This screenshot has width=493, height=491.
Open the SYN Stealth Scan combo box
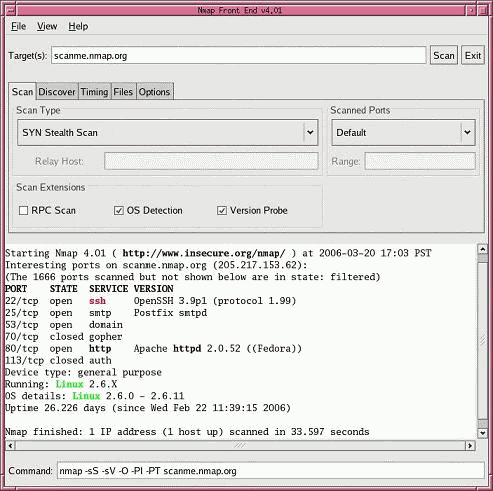click(x=168, y=132)
